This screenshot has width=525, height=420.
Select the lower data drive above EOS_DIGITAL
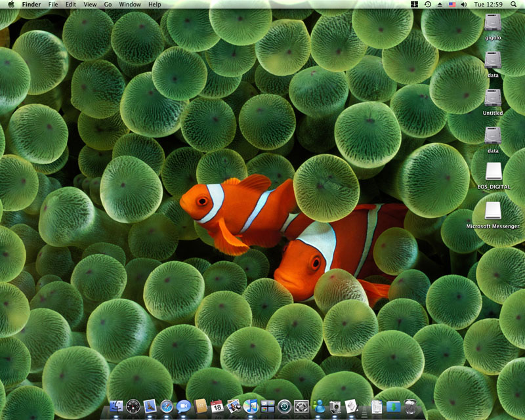pos(493,136)
